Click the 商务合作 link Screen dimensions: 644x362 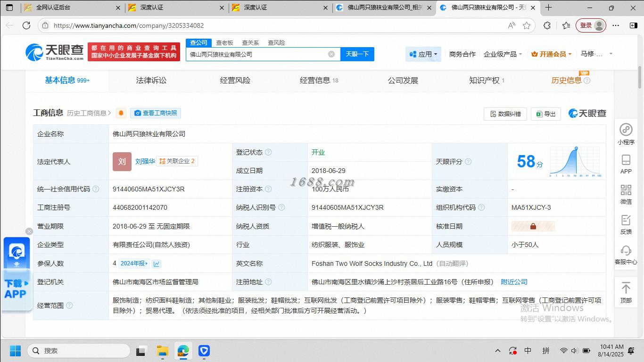click(462, 54)
